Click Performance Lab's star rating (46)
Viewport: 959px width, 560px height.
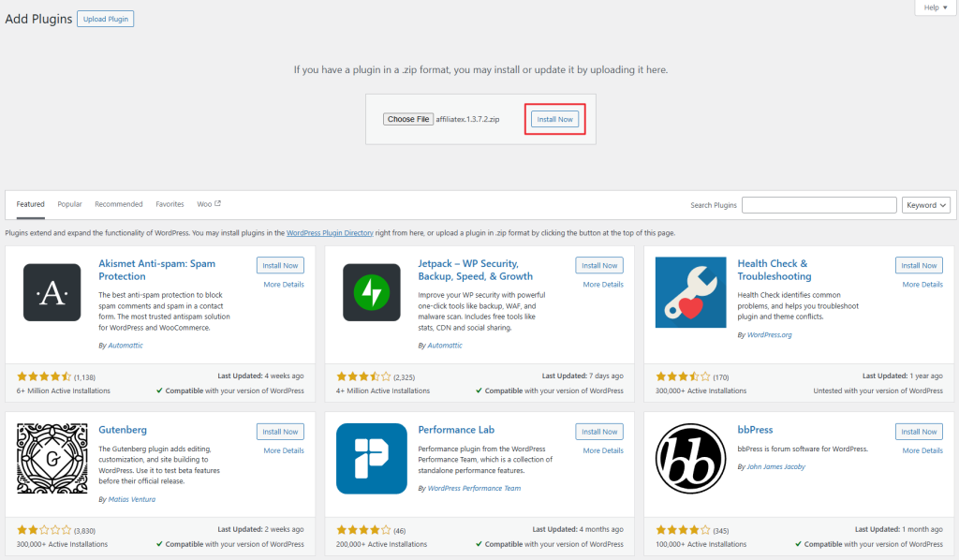click(364, 530)
